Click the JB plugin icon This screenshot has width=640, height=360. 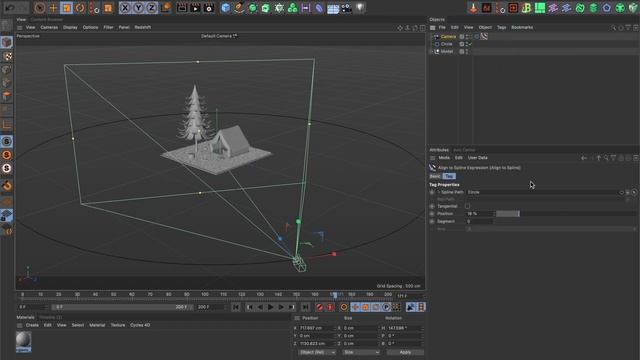527,8
